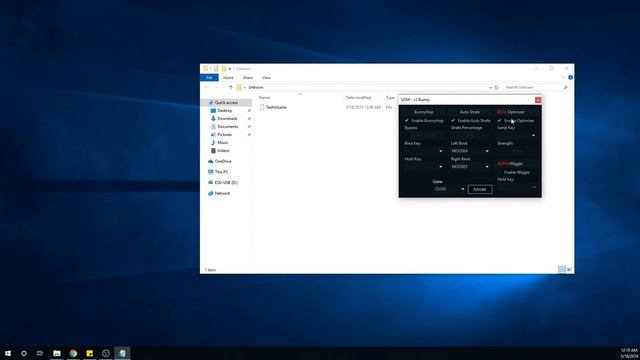Open Task View in taskbar
This screenshot has height=360, width=640.
point(40,353)
